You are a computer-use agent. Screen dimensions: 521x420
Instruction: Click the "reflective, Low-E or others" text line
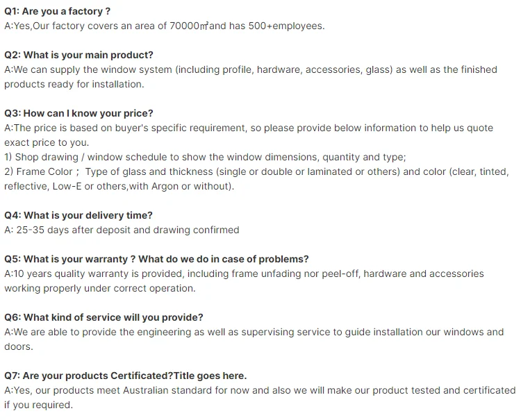pos(119,186)
